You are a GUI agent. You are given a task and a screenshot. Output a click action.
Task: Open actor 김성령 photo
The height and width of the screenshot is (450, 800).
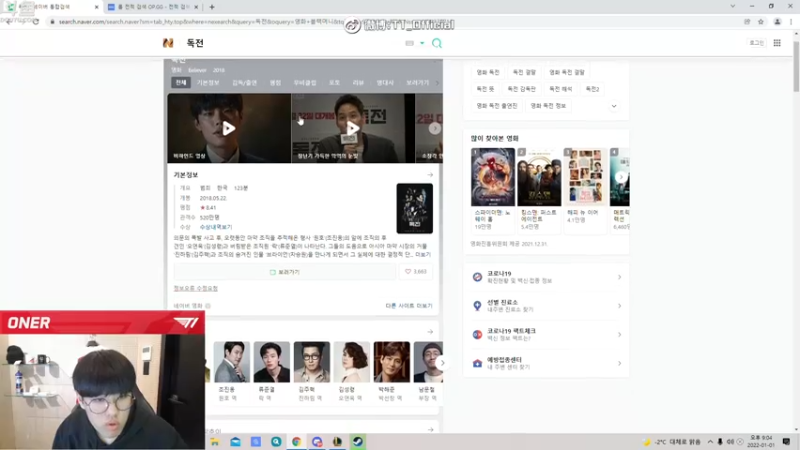pos(352,362)
